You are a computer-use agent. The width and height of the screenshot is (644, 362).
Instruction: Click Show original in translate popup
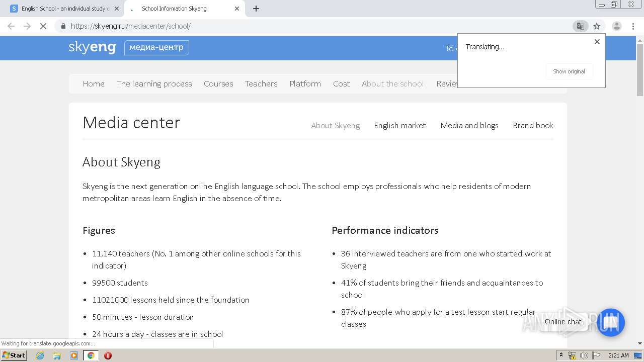(569, 71)
